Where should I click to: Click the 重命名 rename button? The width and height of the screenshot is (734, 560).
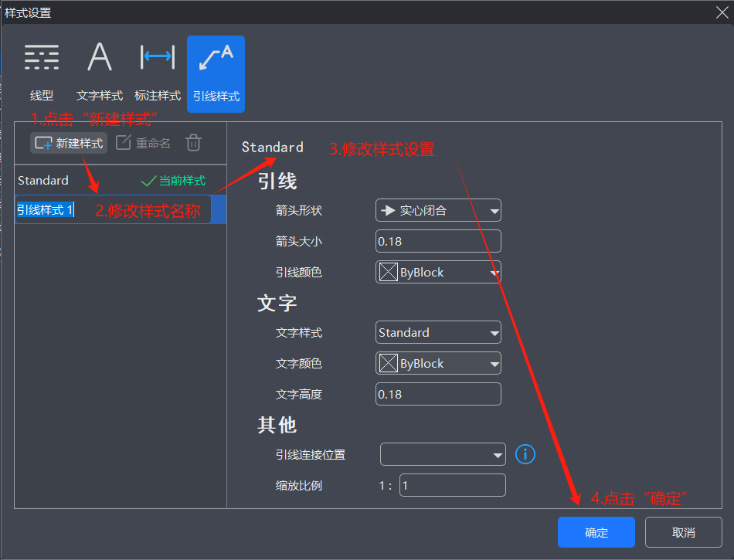(x=144, y=143)
